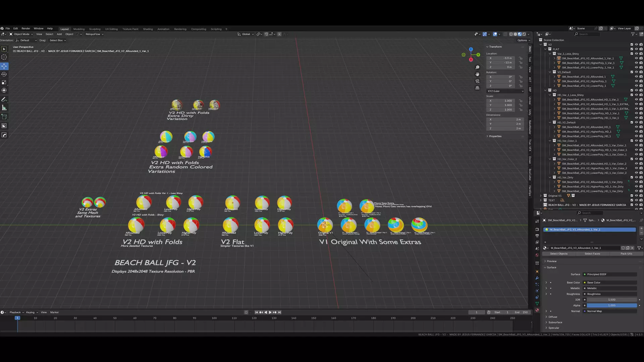Toggle the FLAT collection exclude checkbox
The height and width of the screenshot is (362, 644).
(x=632, y=49)
